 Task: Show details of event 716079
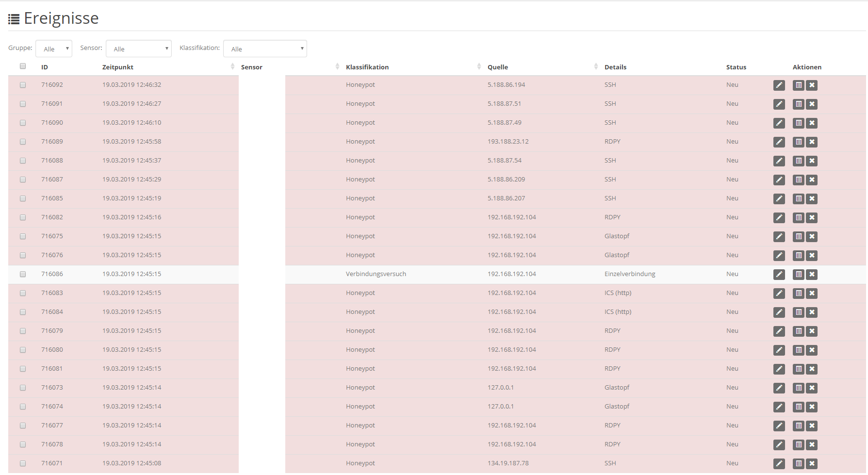tap(799, 331)
